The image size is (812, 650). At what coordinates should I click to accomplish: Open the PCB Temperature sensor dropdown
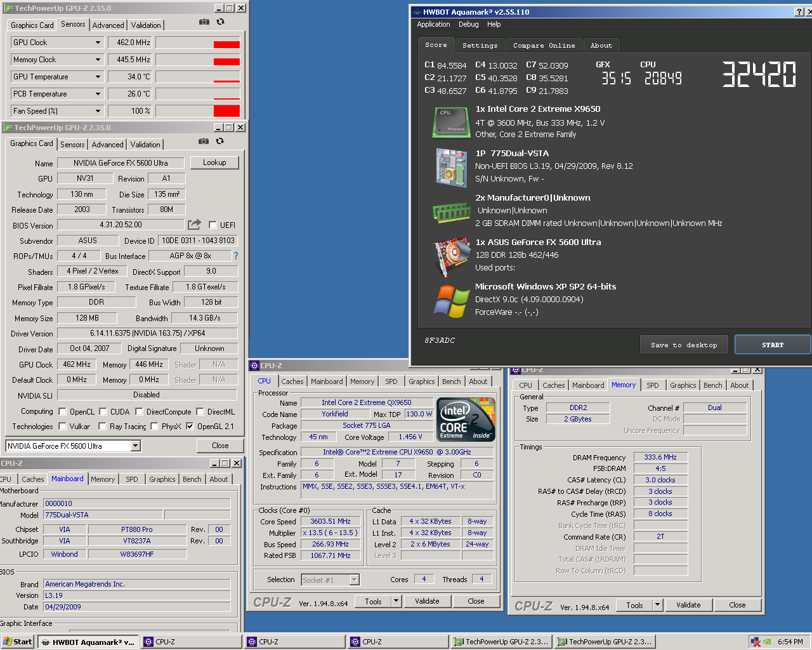click(x=98, y=94)
